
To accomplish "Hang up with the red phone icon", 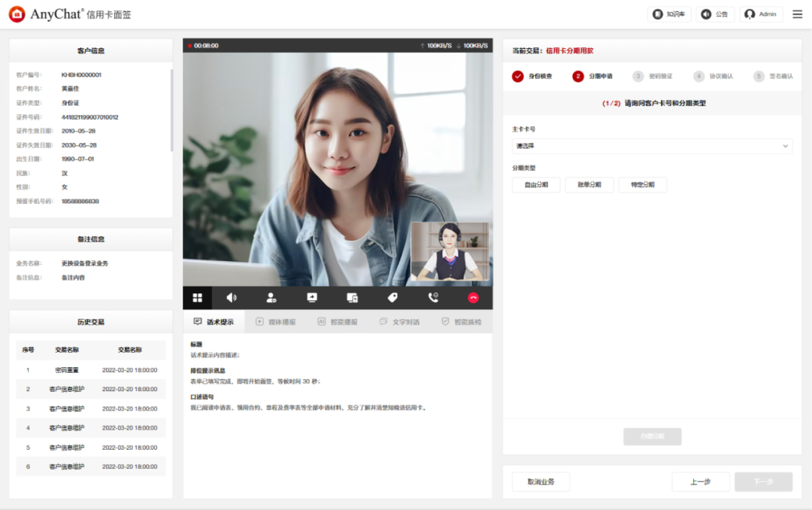I will click(473, 298).
